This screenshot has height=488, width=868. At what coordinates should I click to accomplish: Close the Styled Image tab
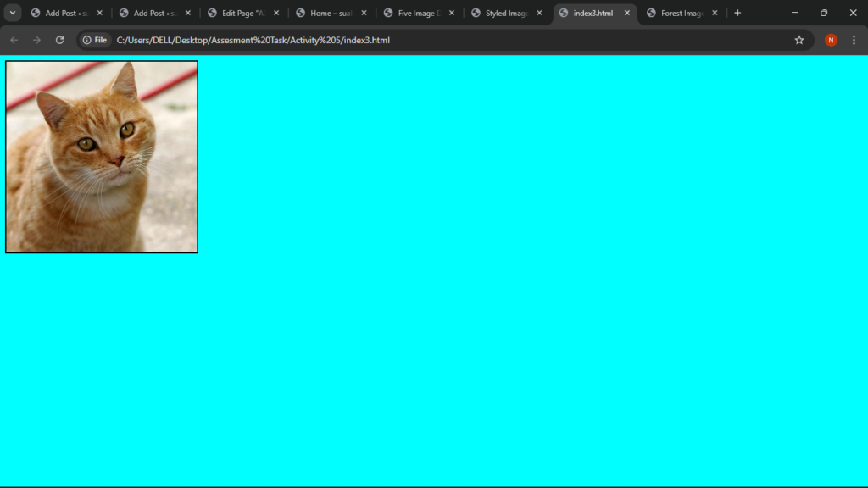coord(539,13)
